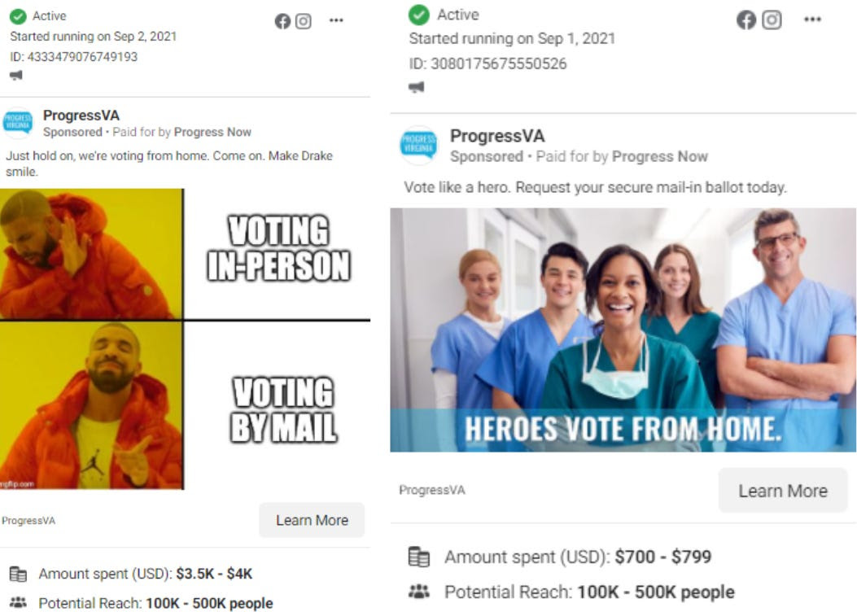Click ProgressVA logo on Drake meme ad
857x616 pixels.
pyautogui.click(x=17, y=122)
